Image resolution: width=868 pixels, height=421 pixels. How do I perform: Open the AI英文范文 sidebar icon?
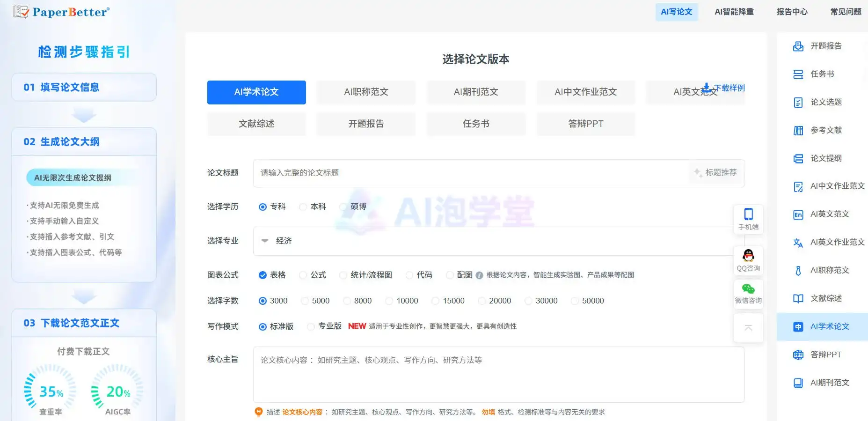[798, 214]
